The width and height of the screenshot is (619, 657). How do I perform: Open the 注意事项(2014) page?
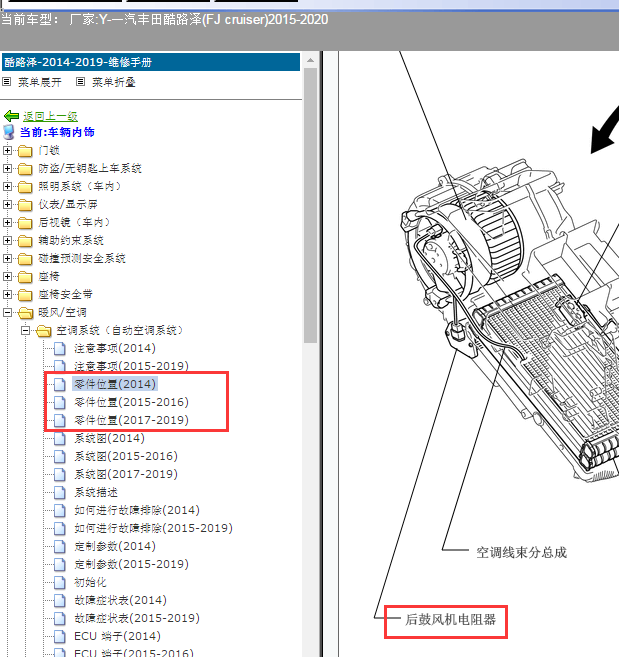coord(115,348)
